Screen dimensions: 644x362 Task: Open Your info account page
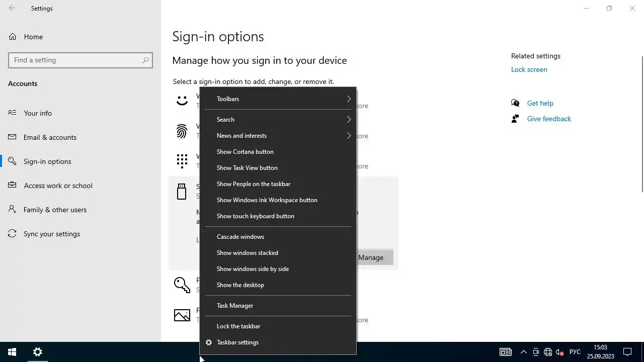point(80,113)
